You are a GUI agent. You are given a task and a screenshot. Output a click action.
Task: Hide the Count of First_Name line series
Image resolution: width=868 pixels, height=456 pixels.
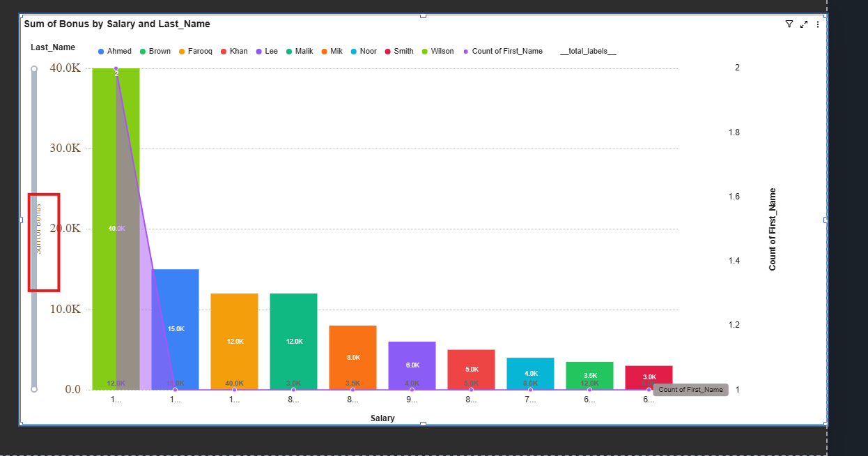point(502,52)
